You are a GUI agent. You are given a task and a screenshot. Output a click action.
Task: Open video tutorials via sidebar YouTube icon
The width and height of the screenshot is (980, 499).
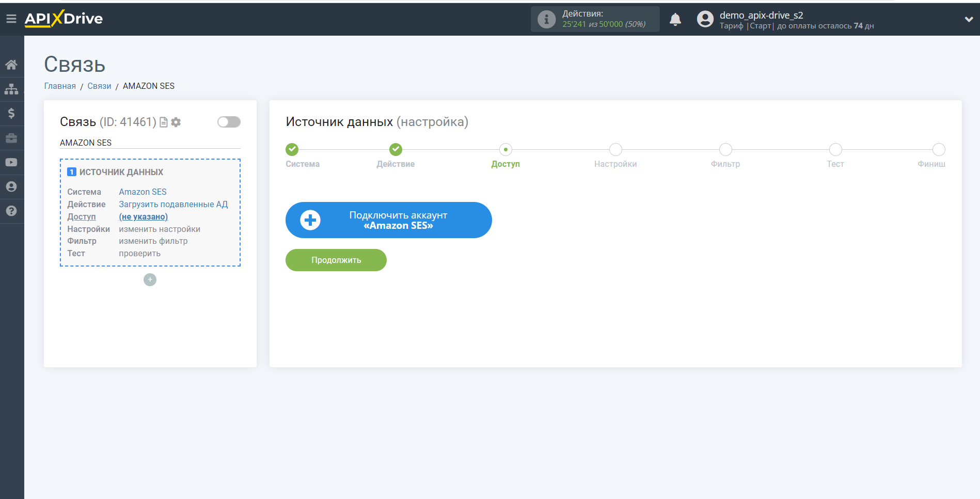(x=11, y=162)
